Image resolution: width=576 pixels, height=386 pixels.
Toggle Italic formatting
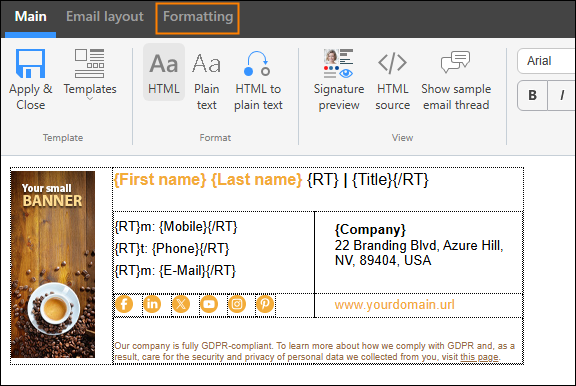(562, 95)
